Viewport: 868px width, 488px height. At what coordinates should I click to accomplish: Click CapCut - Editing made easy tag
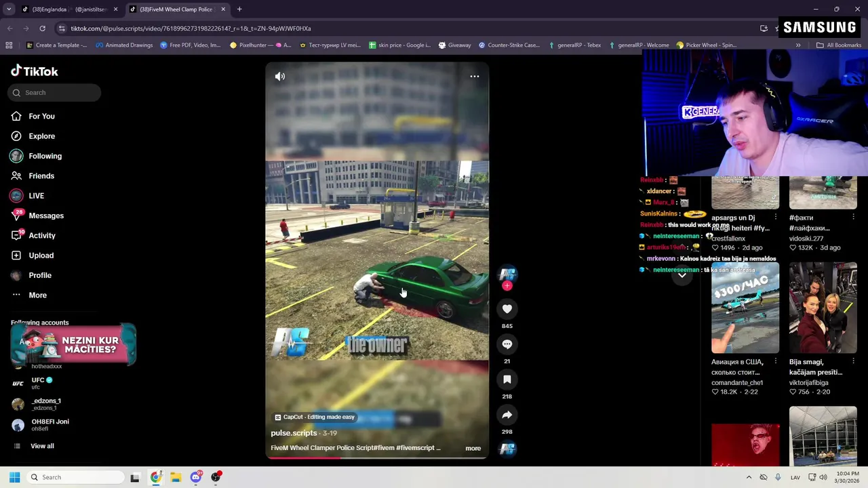[x=315, y=418]
